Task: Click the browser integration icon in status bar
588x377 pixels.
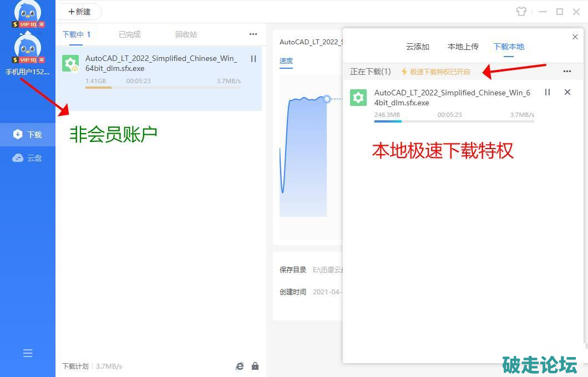Action: coord(240,366)
